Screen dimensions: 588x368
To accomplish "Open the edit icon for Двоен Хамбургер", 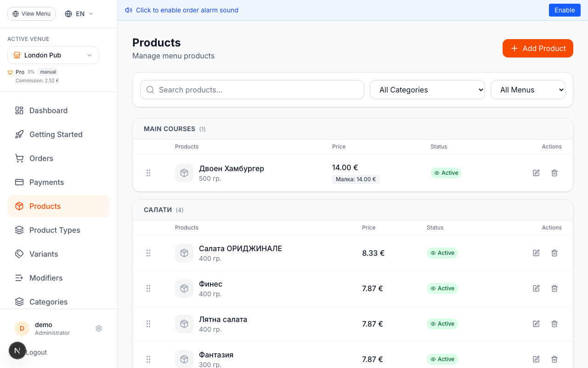I will [536, 173].
